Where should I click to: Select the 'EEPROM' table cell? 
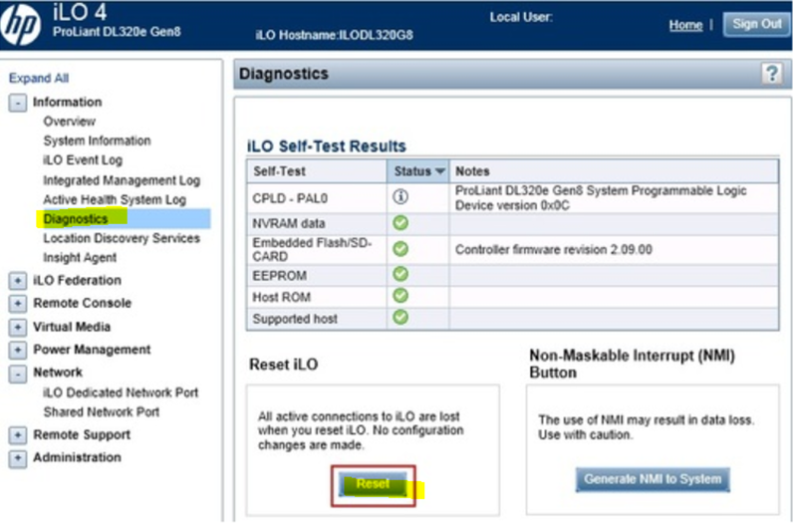tap(317, 276)
